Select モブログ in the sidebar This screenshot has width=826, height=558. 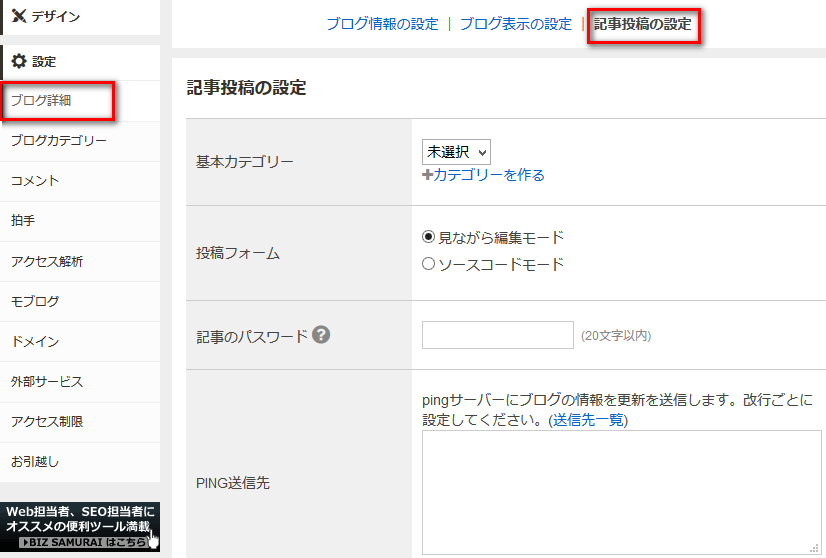80,301
